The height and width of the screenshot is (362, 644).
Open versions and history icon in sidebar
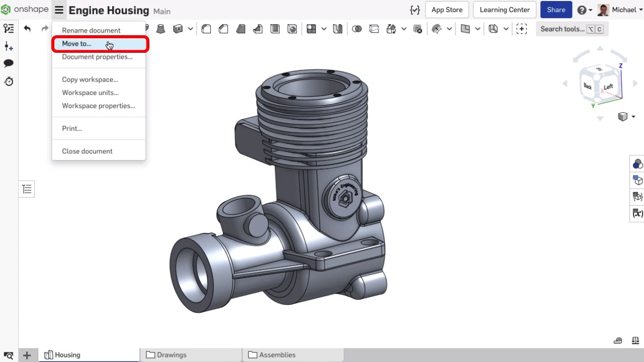(9, 81)
